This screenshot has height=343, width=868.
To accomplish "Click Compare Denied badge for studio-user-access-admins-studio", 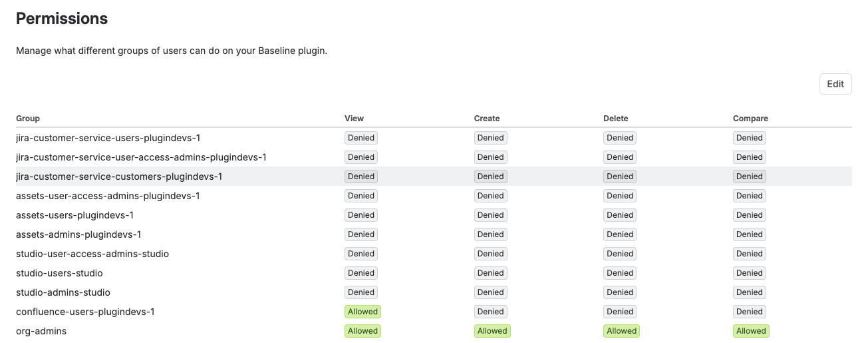I will 750,254.
